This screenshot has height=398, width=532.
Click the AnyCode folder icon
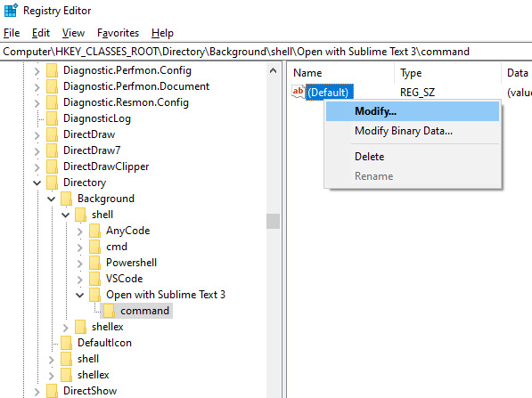[94, 231]
